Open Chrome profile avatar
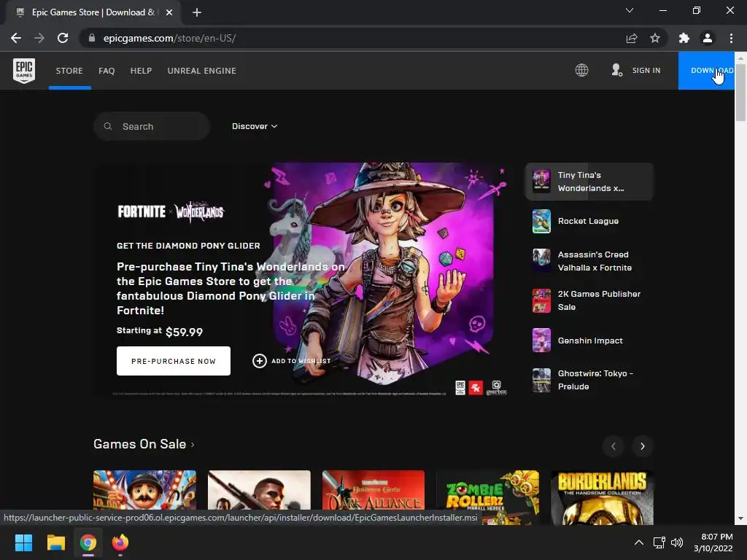 pos(708,38)
